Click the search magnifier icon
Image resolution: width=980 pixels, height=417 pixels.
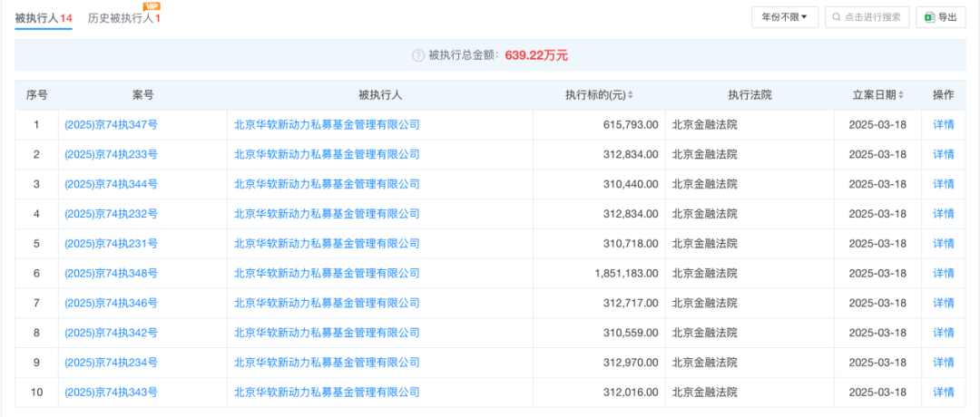click(x=836, y=17)
